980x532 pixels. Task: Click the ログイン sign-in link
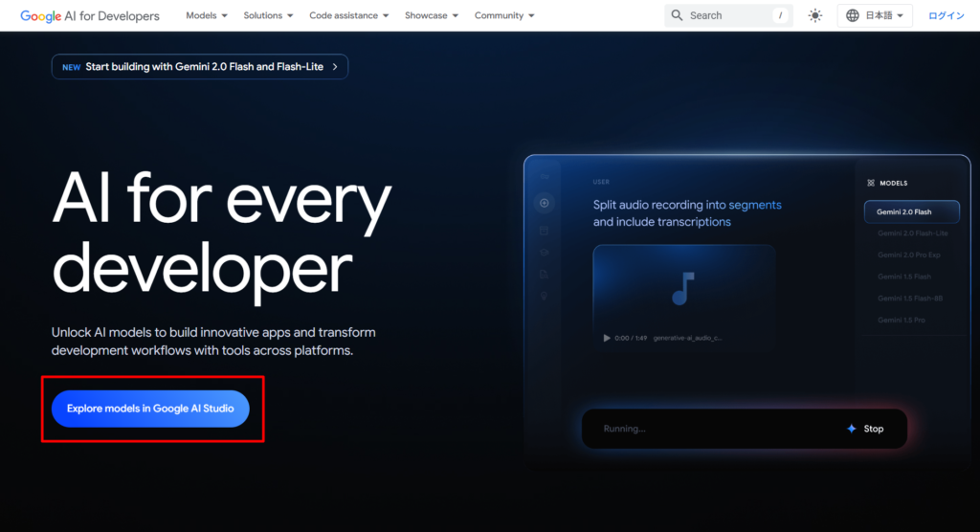(947, 15)
